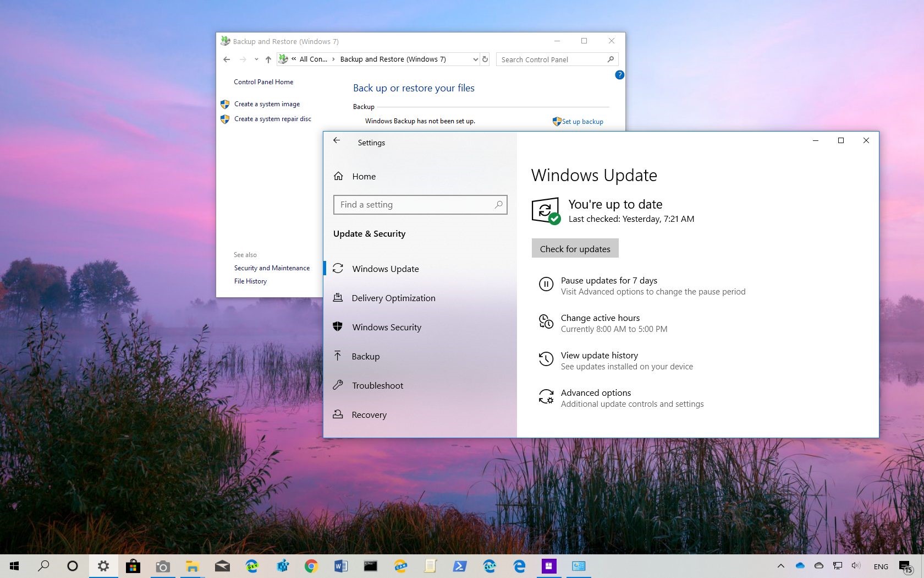Expand the address bar path dropdown

point(475,59)
